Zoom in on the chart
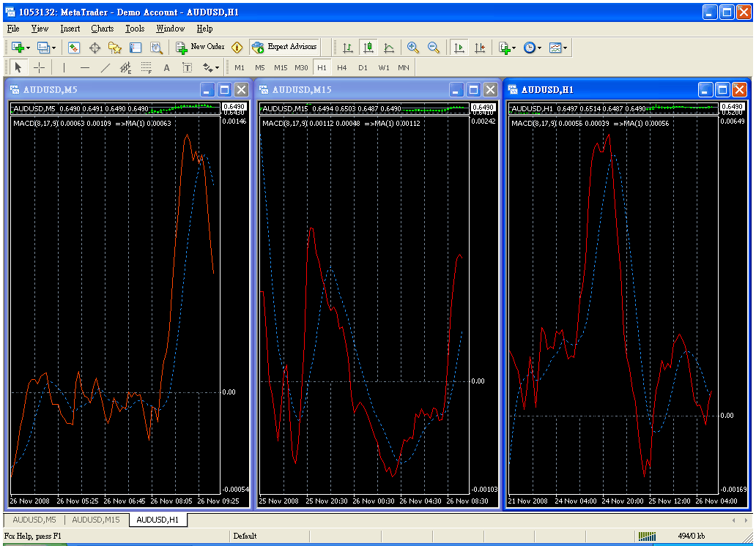 [413, 48]
